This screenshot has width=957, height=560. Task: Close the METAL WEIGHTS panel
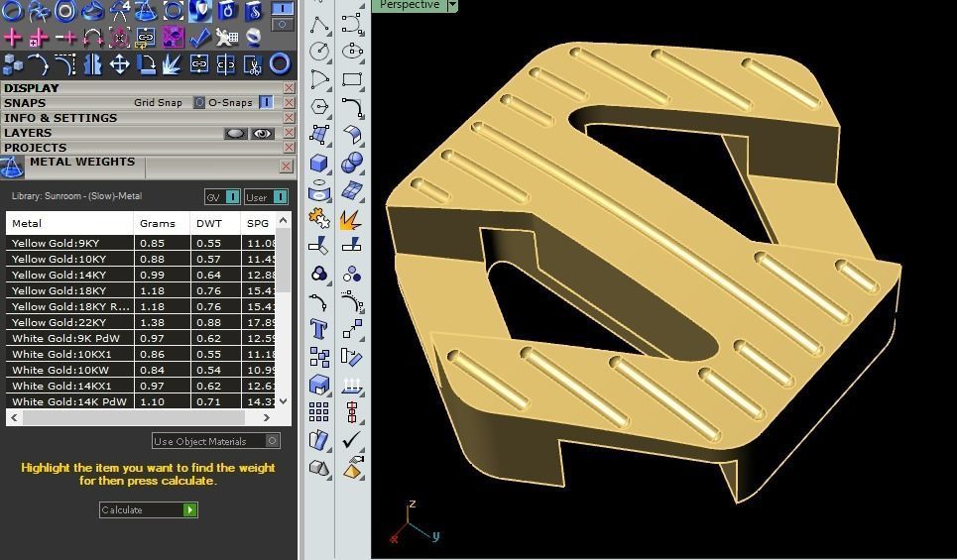point(287,166)
